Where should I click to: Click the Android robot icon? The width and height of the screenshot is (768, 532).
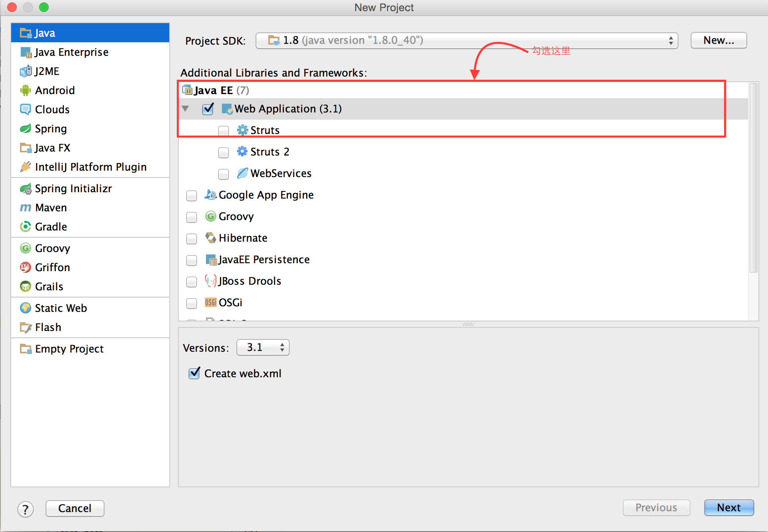click(x=26, y=91)
